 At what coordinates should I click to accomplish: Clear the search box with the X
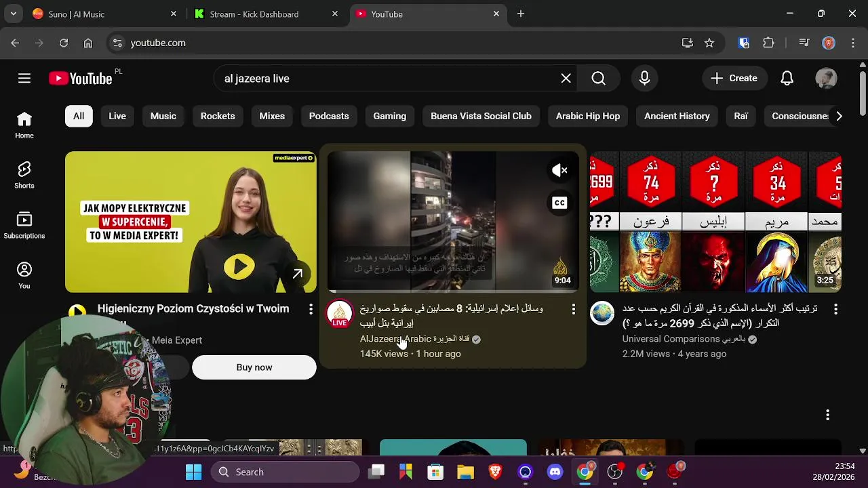(566, 79)
